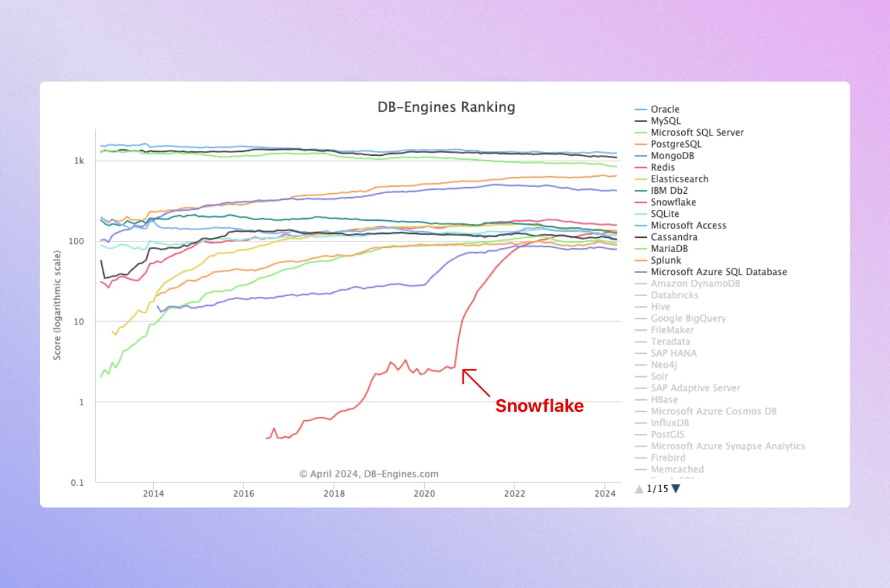Screen dimensions: 890x588
Task: Hide the MongoDB line via legend
Action: (664, 156)
